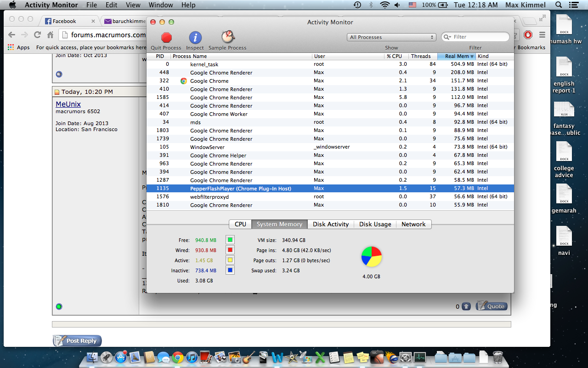The height and width of the screenshot is (368, 588).
Task: Open System Preferences gear in Dock
Action: point(406,357)
